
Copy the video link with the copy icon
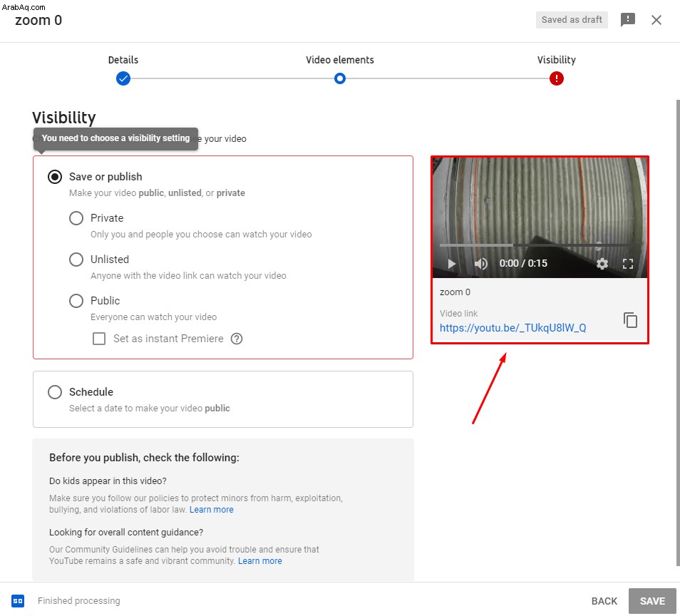pyautogui.click(x=630, y=320)
